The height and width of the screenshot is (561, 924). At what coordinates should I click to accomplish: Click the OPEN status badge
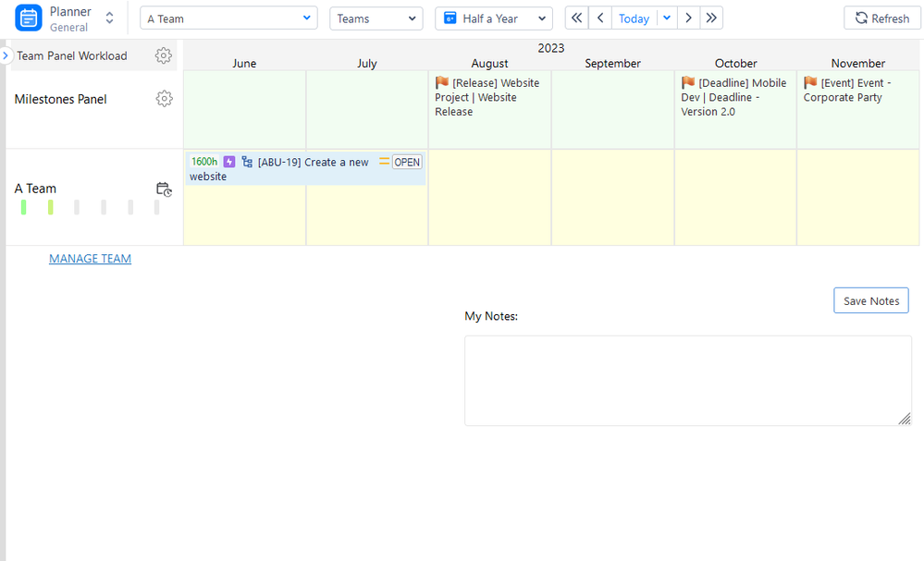(x=407, y=163)
